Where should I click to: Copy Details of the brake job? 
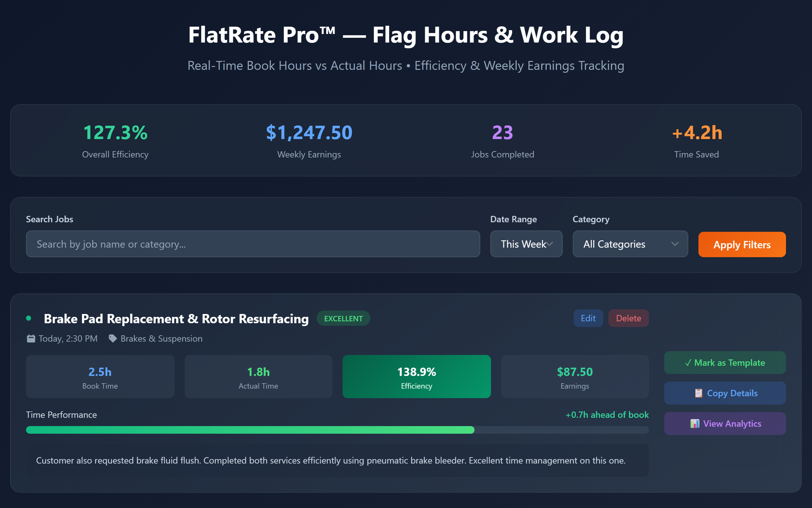(x=725, y=393)
